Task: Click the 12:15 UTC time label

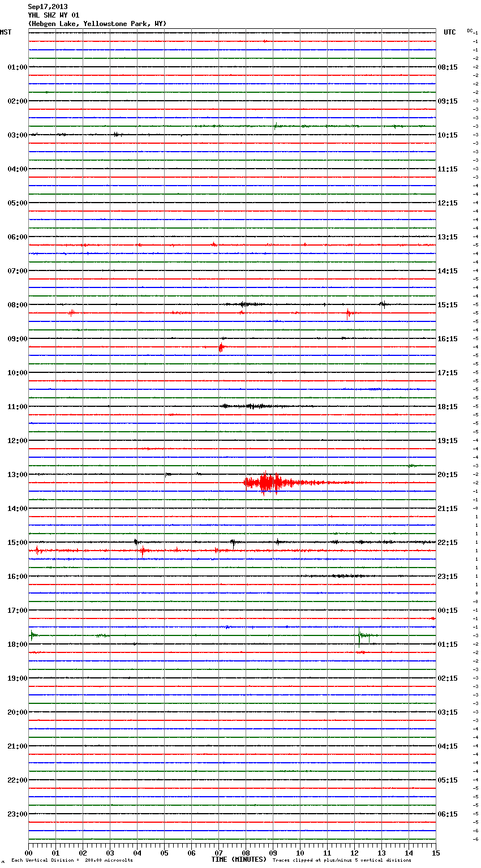Action: 448,203
